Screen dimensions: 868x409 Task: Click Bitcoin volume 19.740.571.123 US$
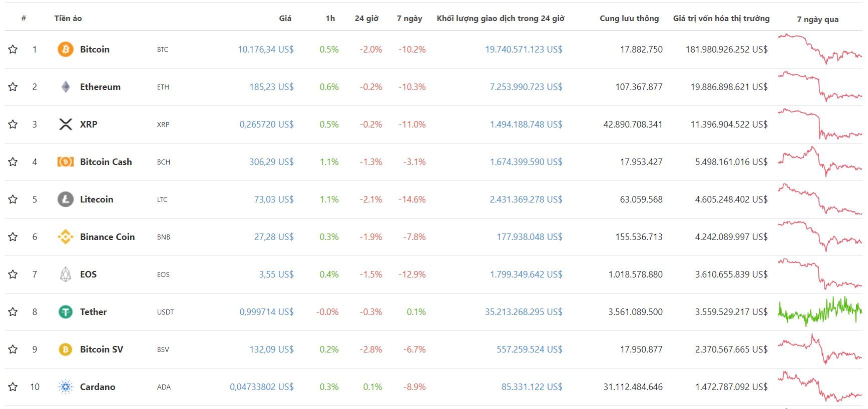(x=524, y=49)
